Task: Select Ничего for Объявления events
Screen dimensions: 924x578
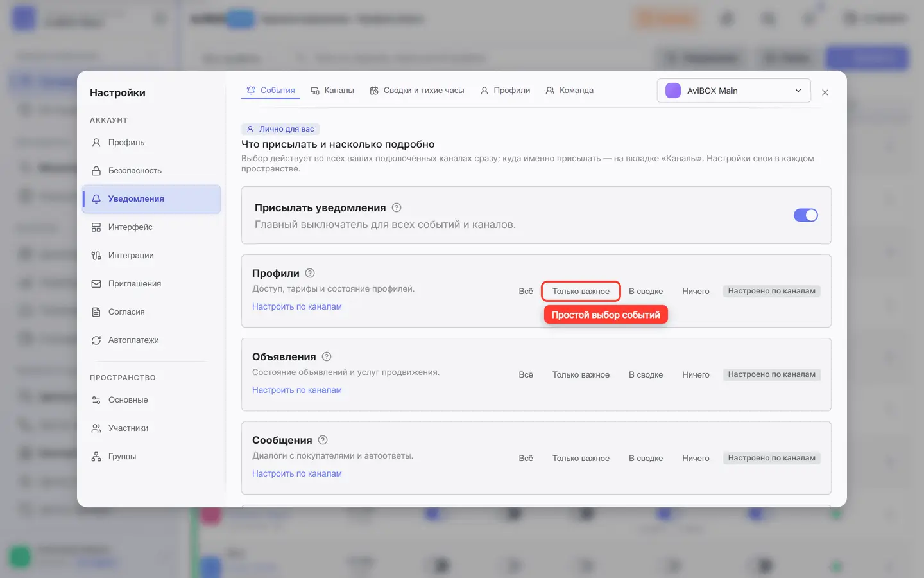Action: click(696, 374)
